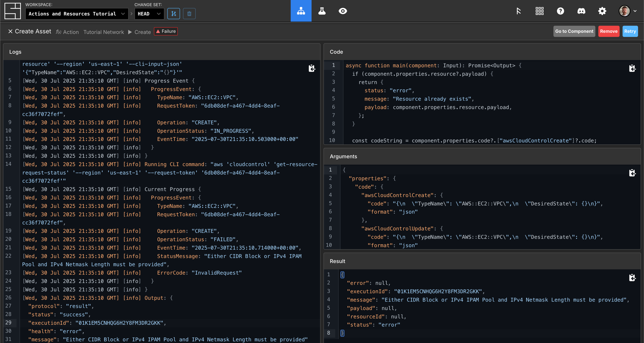Click the Failure status badge
The image size is (644, 343).
[x=166, y=31]
